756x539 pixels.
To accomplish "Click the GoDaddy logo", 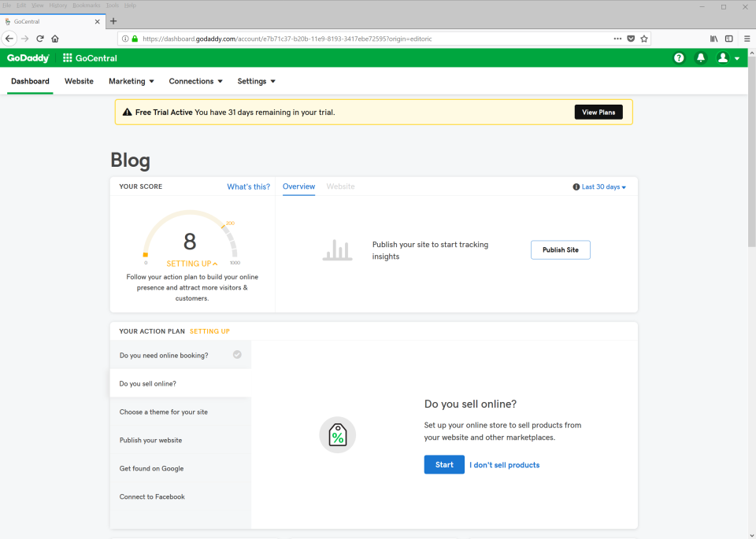I will pyautogui.click(x=28, y=57).
